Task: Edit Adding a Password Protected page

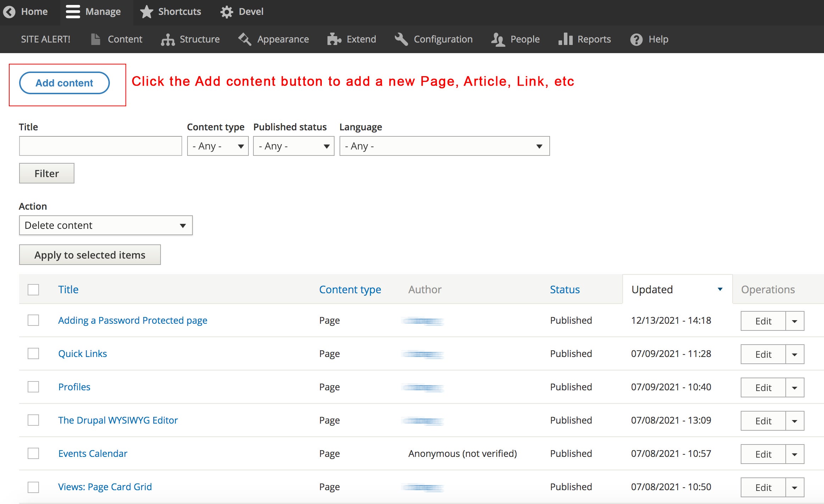Action: pos(763,321)
